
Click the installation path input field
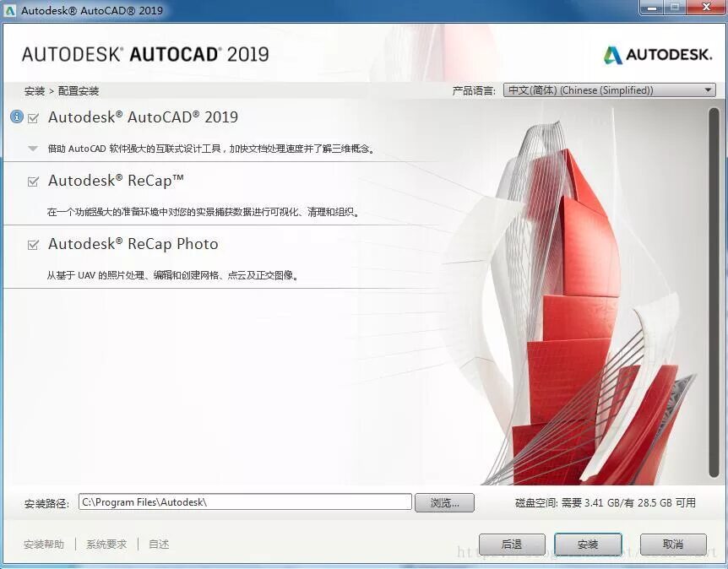[x=245, y=502]
